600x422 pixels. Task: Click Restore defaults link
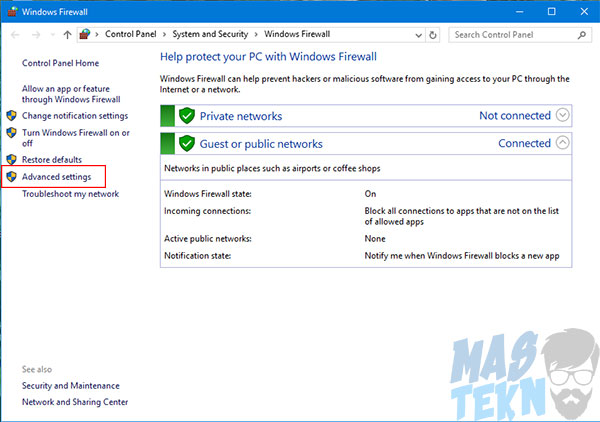click(52, 160)
